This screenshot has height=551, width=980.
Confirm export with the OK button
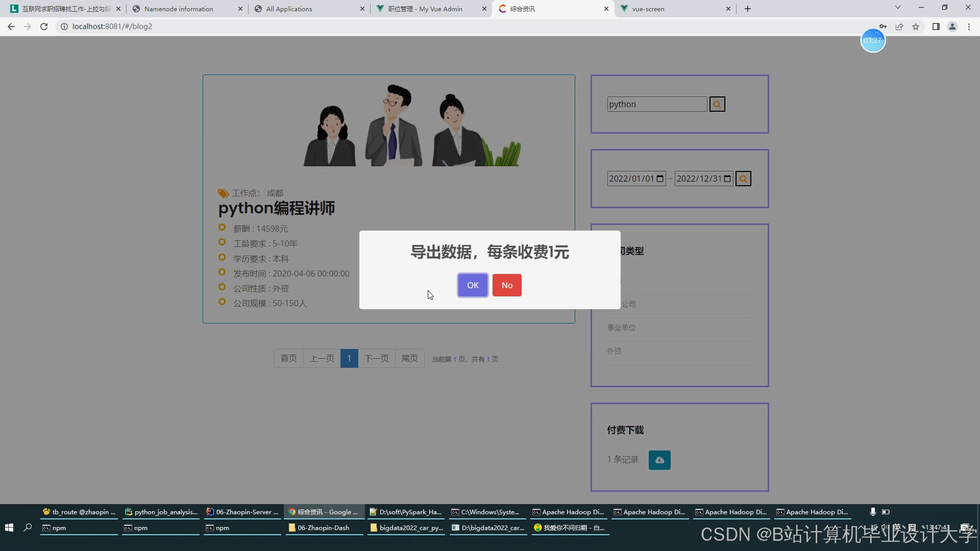(x=473, y=285)
